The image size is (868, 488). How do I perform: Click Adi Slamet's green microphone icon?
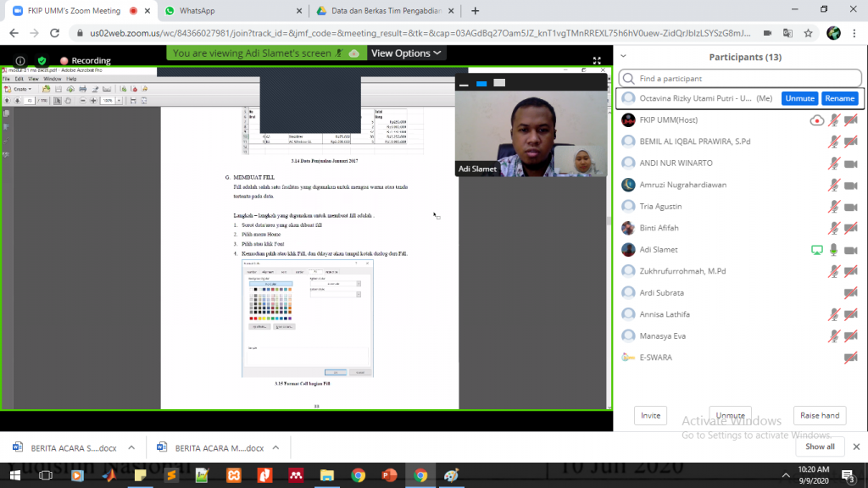tap(834, 250)
